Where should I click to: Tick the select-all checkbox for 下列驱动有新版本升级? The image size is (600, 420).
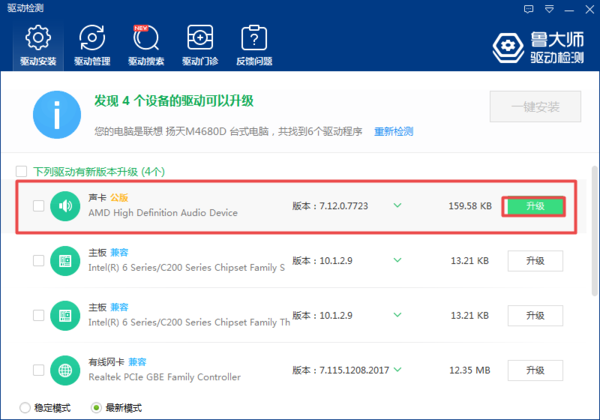[x=22, y=171]
